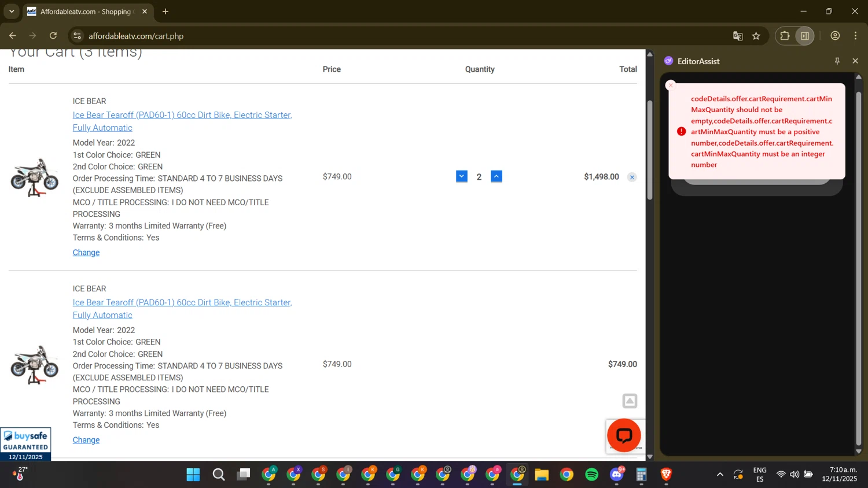
Task: Click Change under first cart item
Action: point(86,253)
